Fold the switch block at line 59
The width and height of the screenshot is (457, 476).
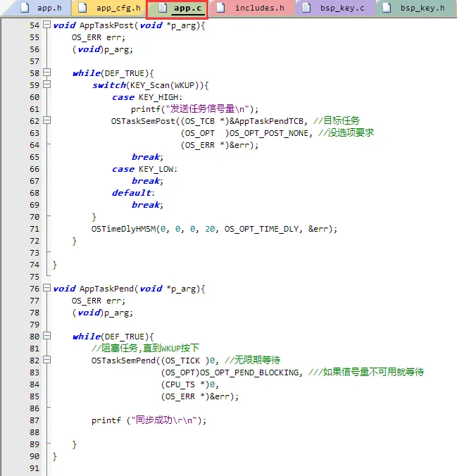(46, 85)
